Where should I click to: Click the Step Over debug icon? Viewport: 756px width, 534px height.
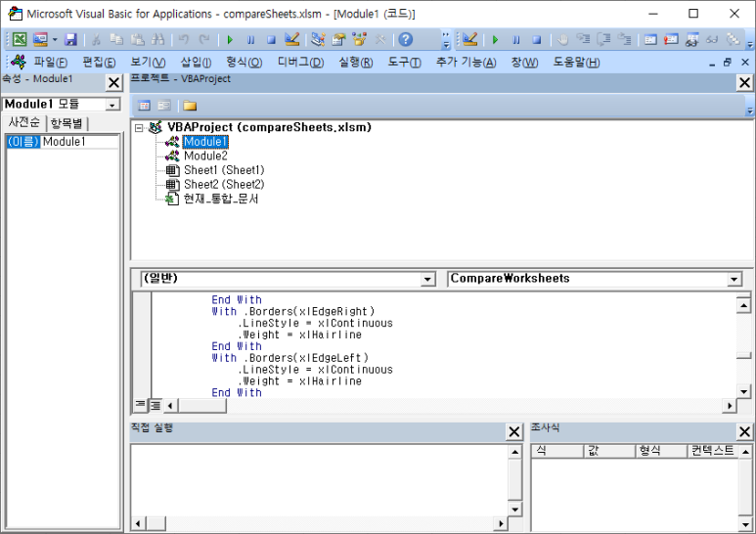tap(604, 39)
